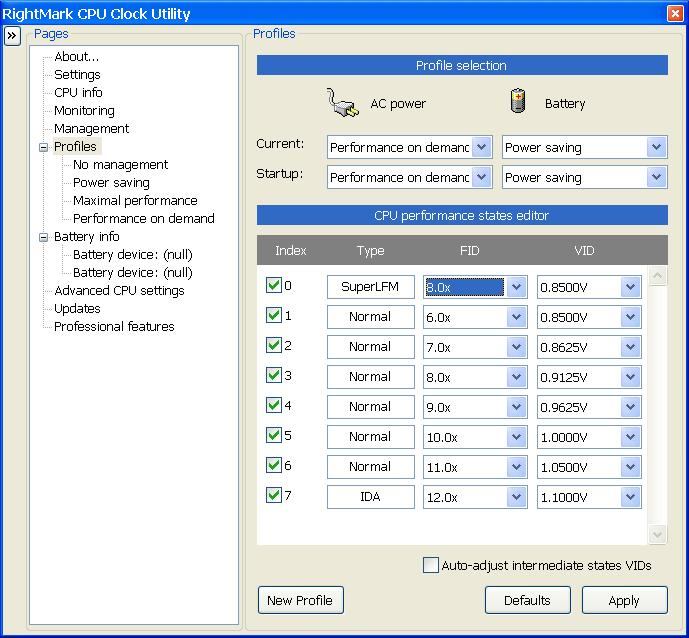Select the first Battery device: (null) entry

tap(133, 255)
